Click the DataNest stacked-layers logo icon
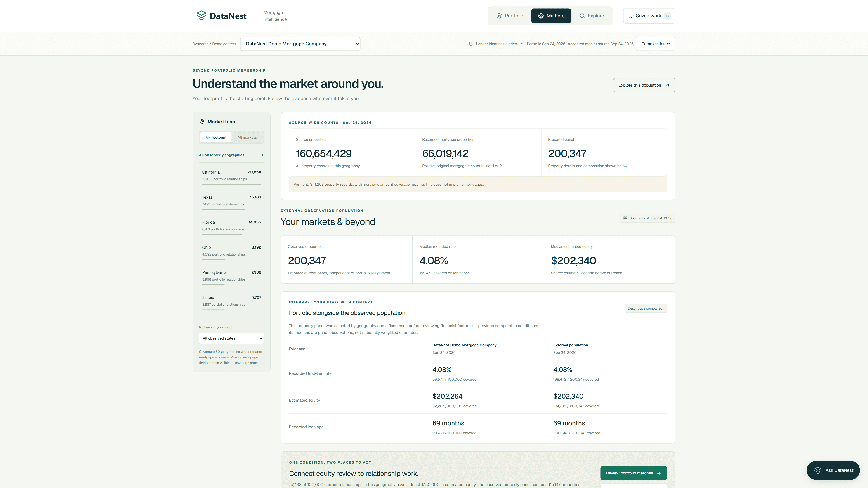The height and width of the screenshot is (488, 868). coord(201,16)
